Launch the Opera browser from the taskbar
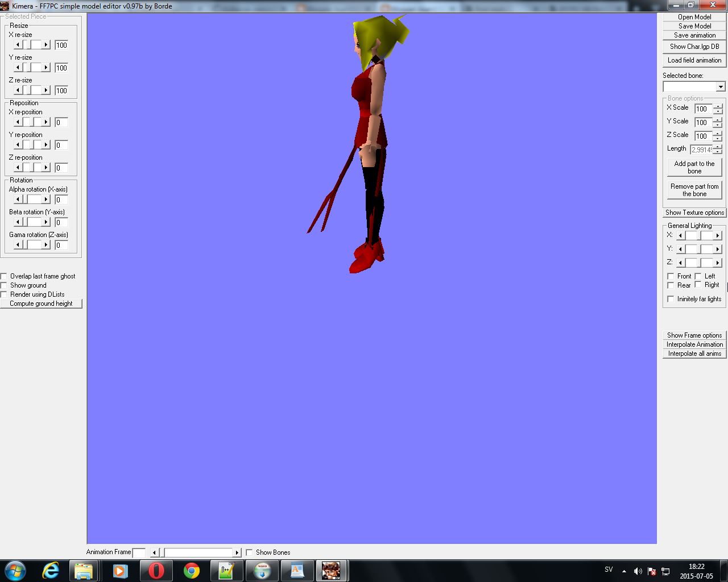The width and height of the screenshot is (728, 582). [x=155, y=571]
